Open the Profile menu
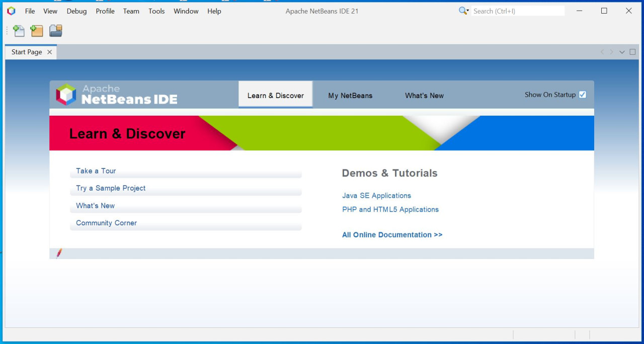 tap(105, 11)
